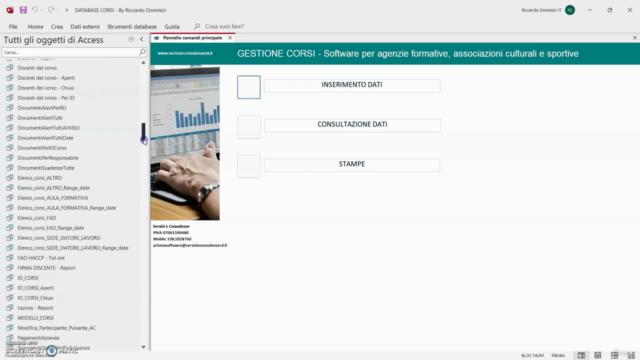This screenshot has height=360, width=640.
Task: Click the Save icon in the title bar
Action: 23,10
